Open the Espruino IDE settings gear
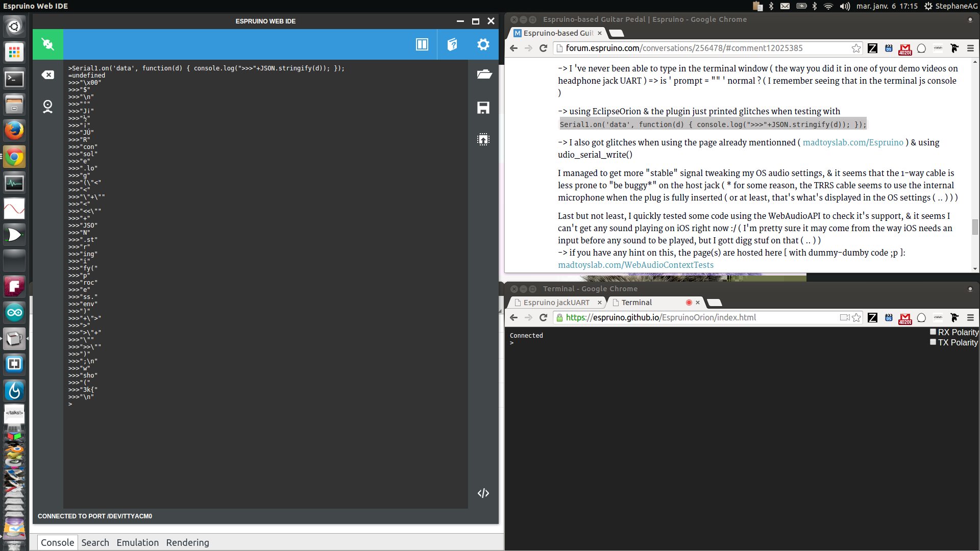 pos(483,44)
